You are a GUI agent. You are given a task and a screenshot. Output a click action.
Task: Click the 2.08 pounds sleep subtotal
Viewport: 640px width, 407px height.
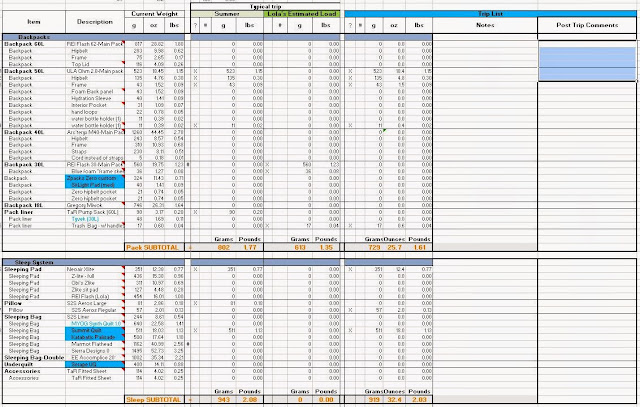249,400
